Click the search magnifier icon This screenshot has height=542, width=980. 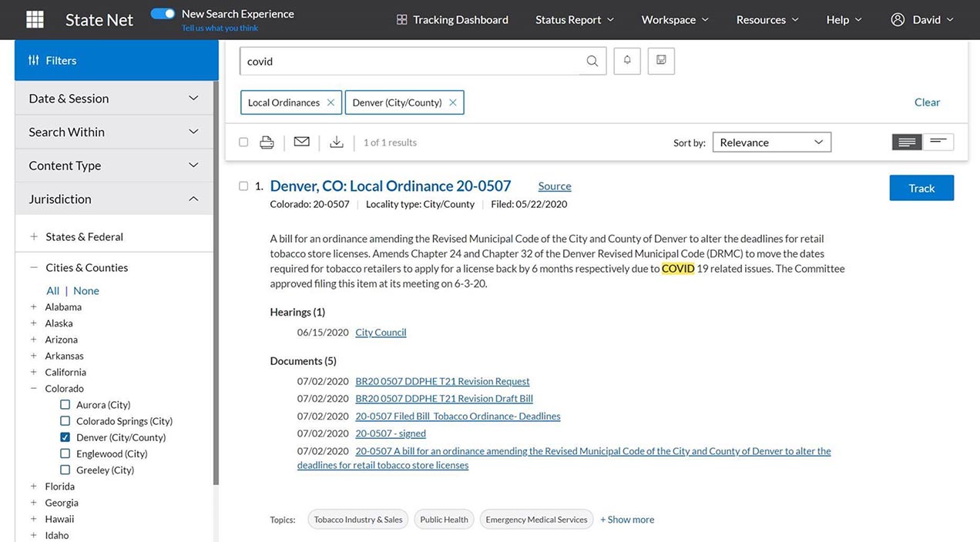click(592, 62)
